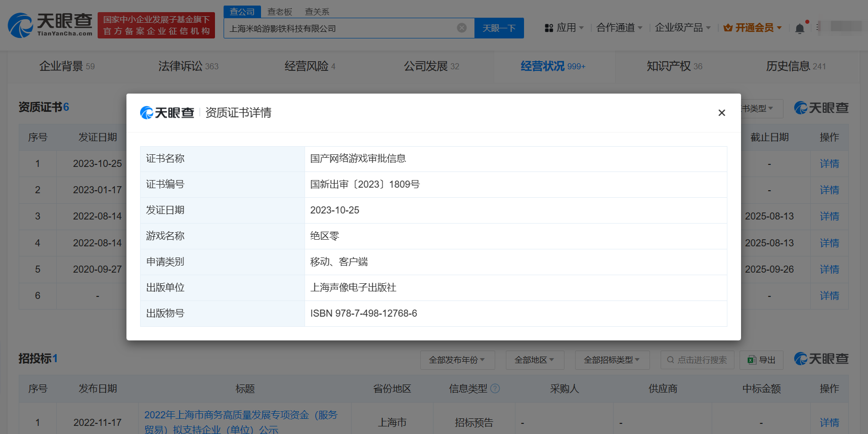
Task: Select the publisher 上海声像电子出版社
Action: pos(353,288)
